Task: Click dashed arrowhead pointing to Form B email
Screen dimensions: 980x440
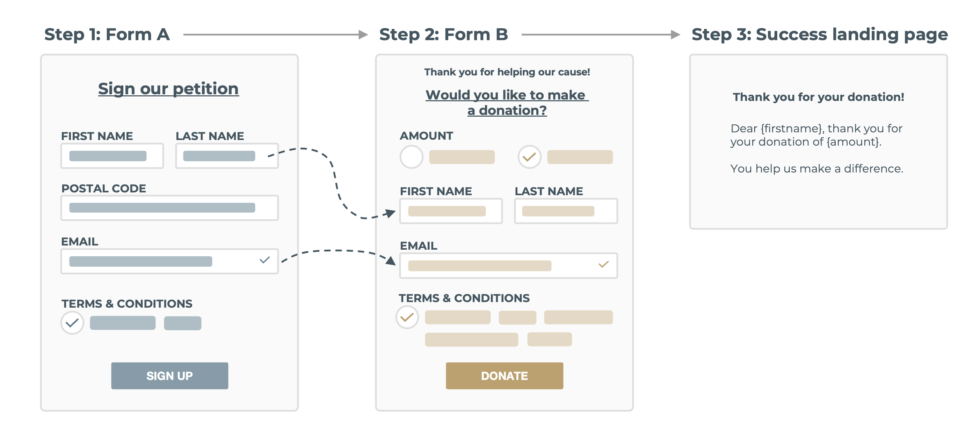Action: 390,261
